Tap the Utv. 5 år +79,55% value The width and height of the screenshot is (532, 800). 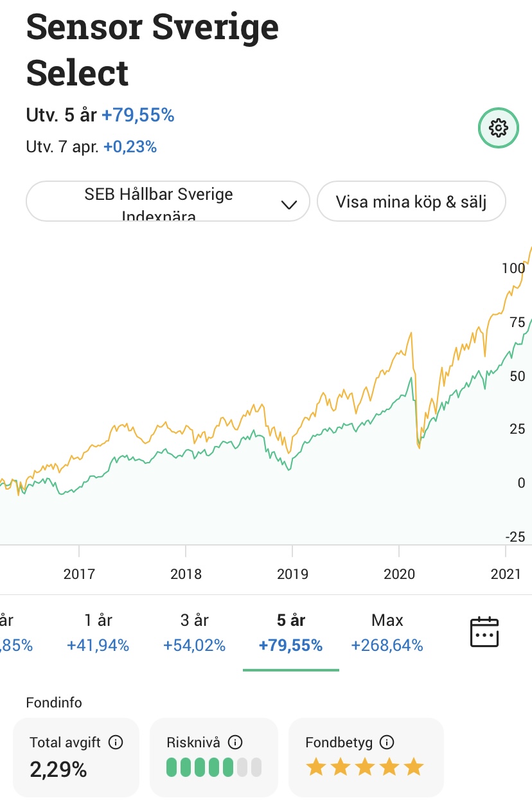(137, 116)
